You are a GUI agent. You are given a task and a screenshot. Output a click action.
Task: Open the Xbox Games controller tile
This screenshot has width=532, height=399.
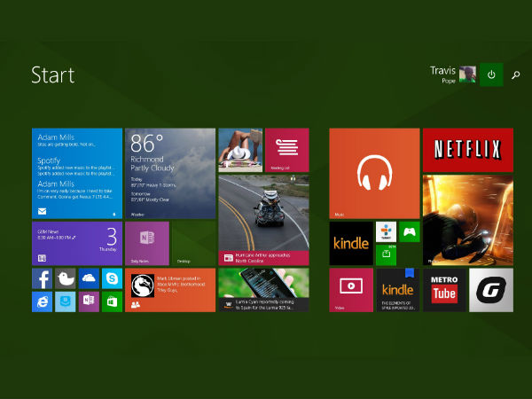[409, 232]
